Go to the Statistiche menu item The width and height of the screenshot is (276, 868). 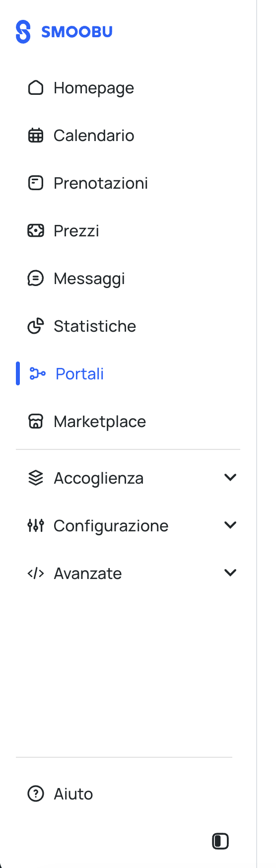pos(128,326)
